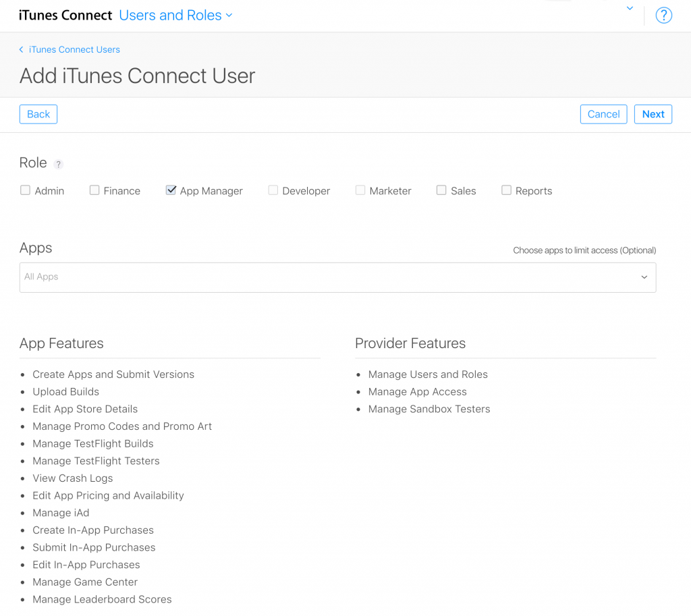
Task: Click the 'Add iTunes Connect User' heading
Action: (137, 76)
